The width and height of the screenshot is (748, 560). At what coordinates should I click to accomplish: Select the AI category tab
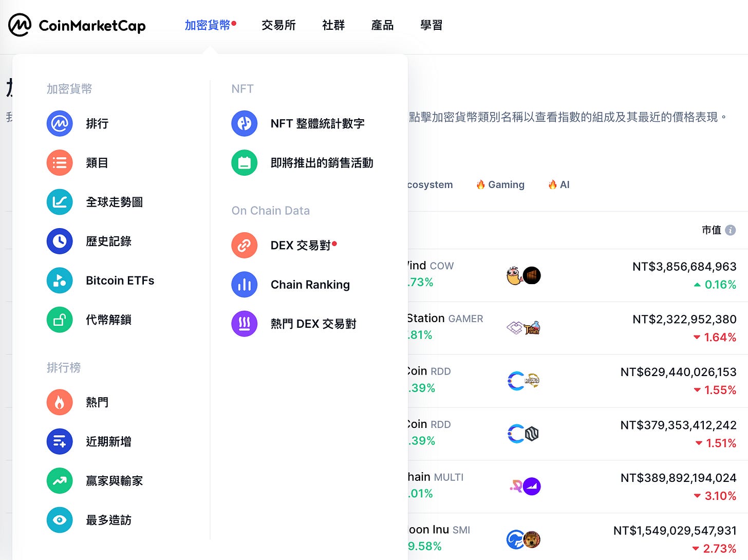tap(559, 184)
